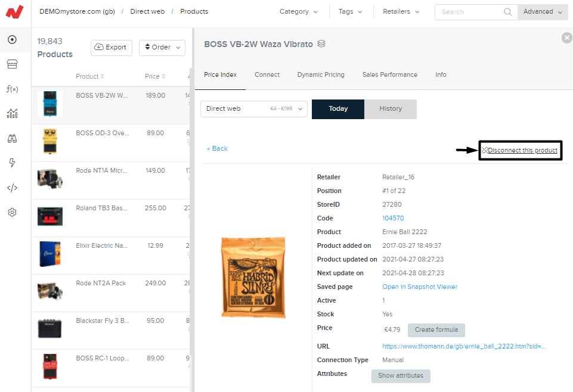Viewport: 573px width, 392px height.
Task: Open the binoculars icon in the sidebar
Action: 12,138
